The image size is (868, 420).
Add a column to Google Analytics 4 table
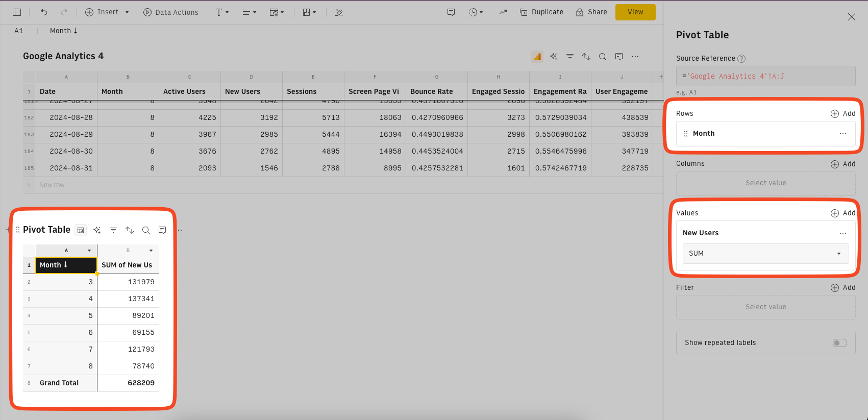[661, 77]
